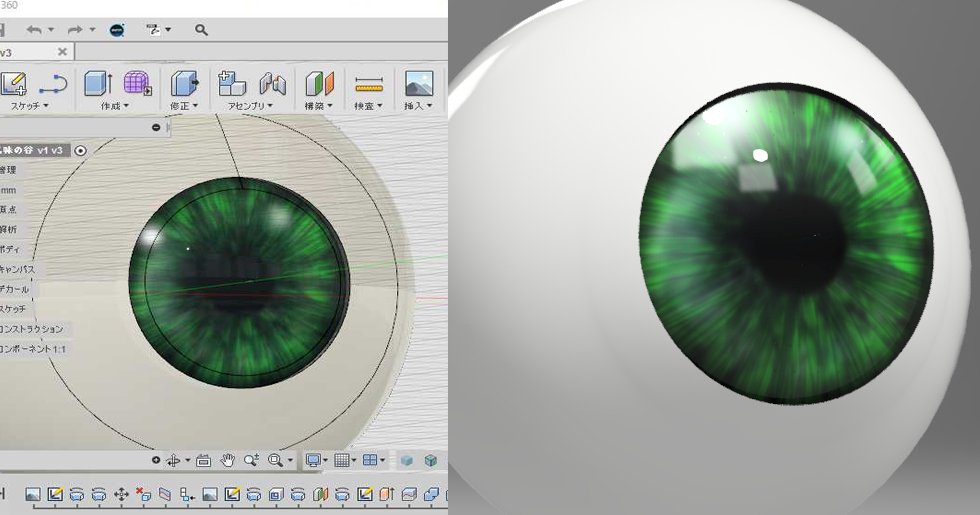Collapse the browser panel with minus button
The height and width of the screenshot is (515, 980).
[156, 128]
